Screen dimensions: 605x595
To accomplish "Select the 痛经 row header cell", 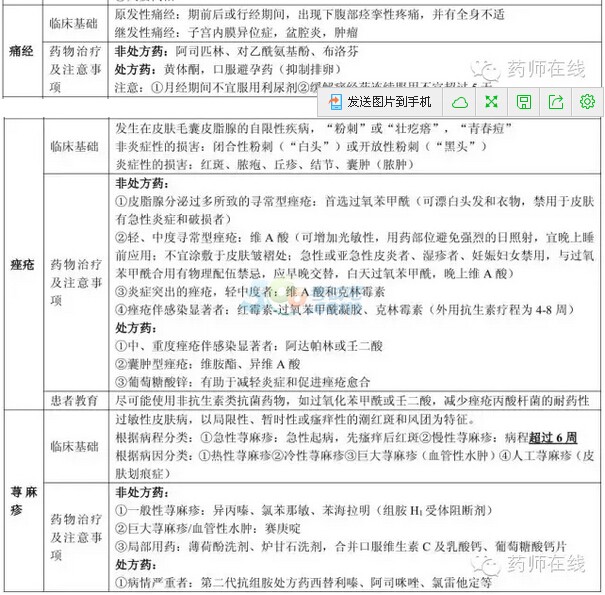I will (x=22, y=51).
